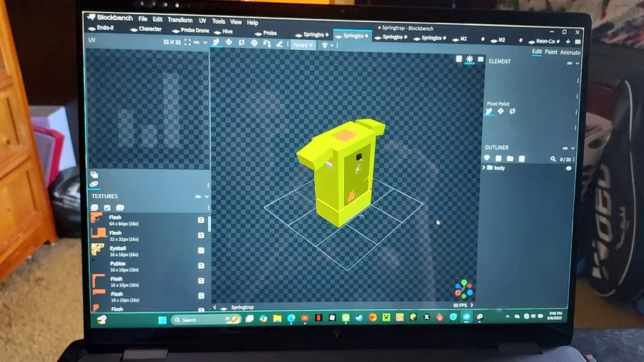Viewport: 644px width, 362px height.
Task: Open the UV size dropdown chevron
Action: pos(205,43)
